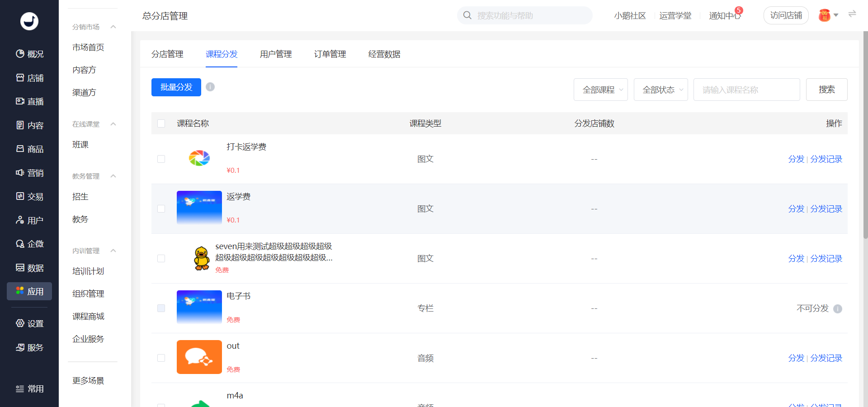The image size is (868, 407).
Task: Switch to the 用户管理 tab
Action: (276, 54)
